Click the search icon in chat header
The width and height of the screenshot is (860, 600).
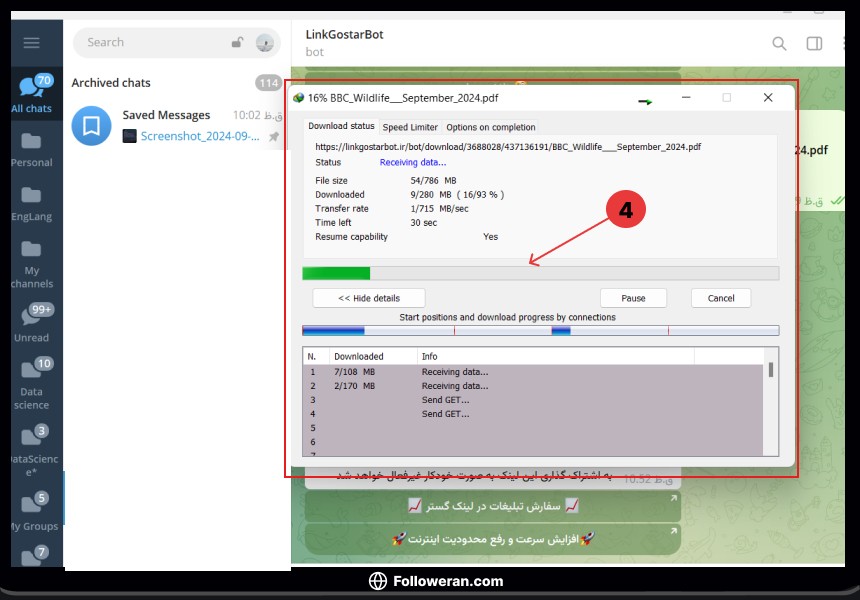tap(779, 43)
